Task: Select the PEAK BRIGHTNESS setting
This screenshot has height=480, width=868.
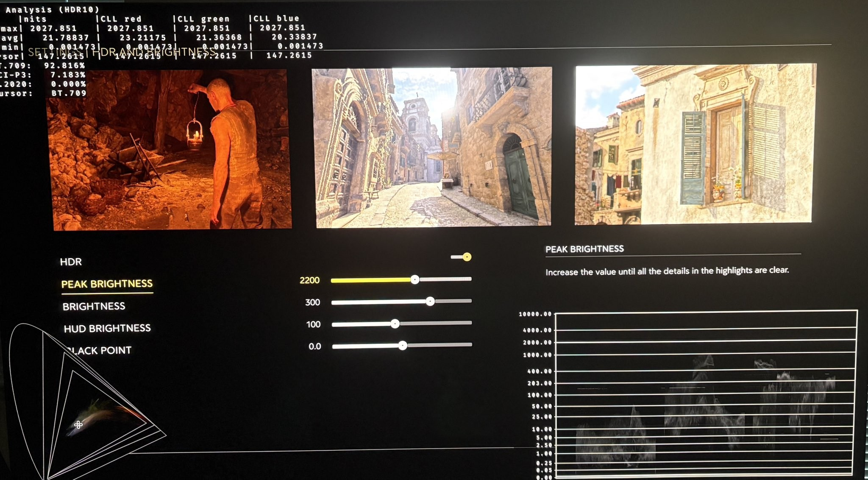Action: 107,284
